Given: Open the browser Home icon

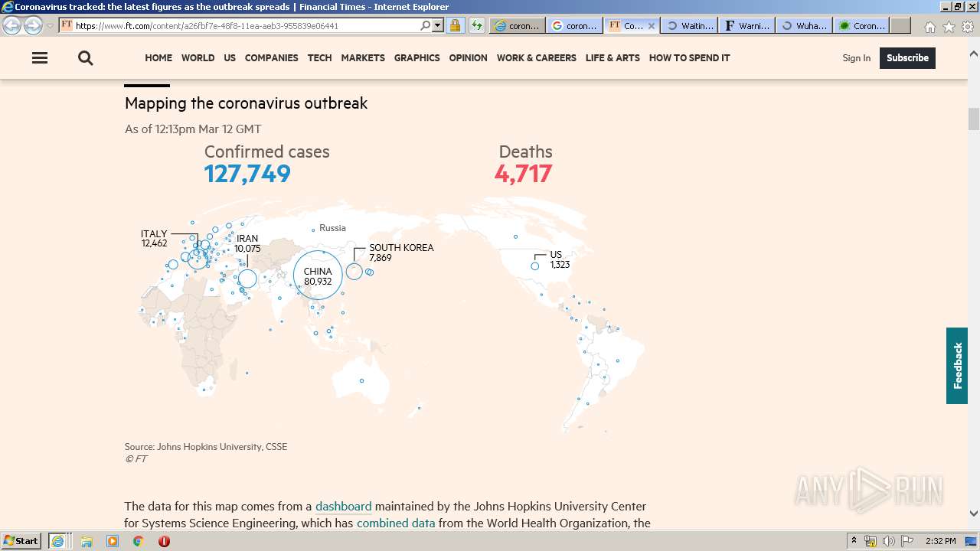Looking at the screenshot, I should (x=929, y=27).
